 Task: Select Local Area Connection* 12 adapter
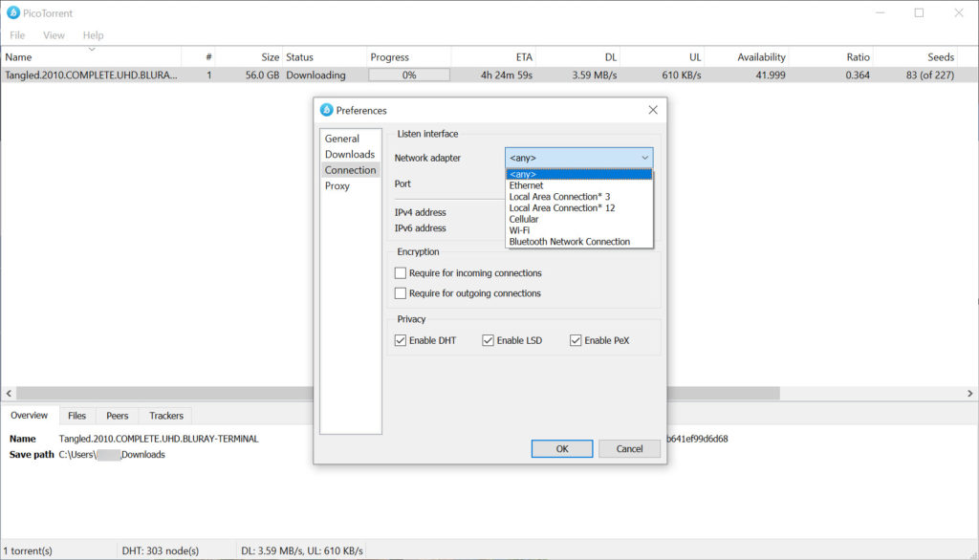(x=578, y=208)
